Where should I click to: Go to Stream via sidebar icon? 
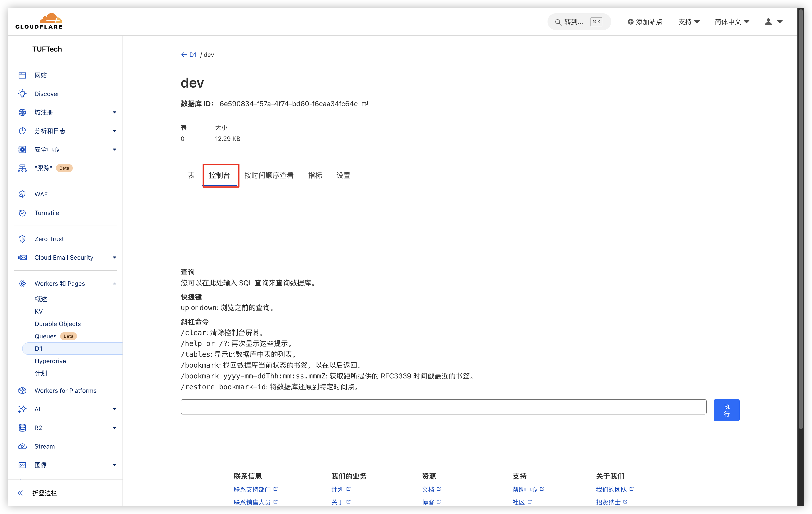click(x=44, y=446)
